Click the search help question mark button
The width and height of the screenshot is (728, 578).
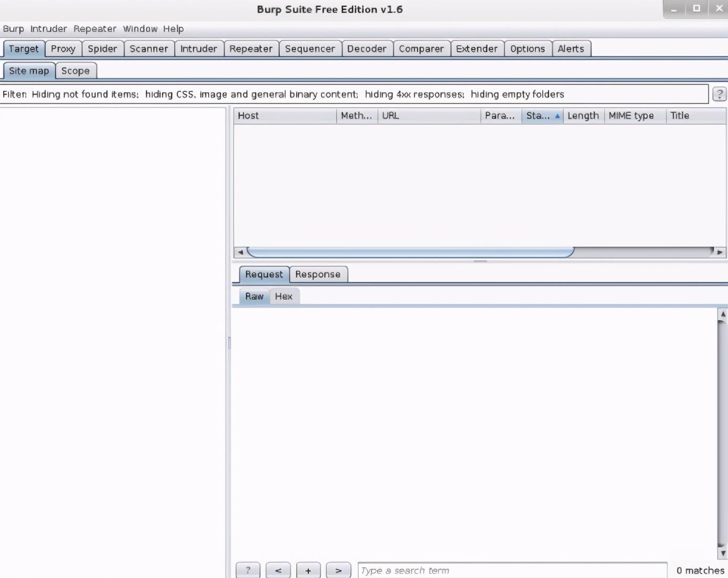click(248, 570)
